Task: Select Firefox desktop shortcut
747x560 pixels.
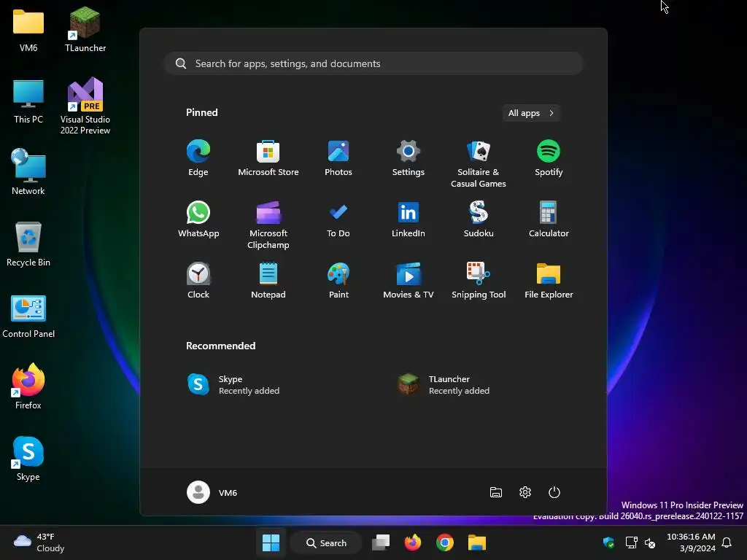Action: click(x=28, y=386)
